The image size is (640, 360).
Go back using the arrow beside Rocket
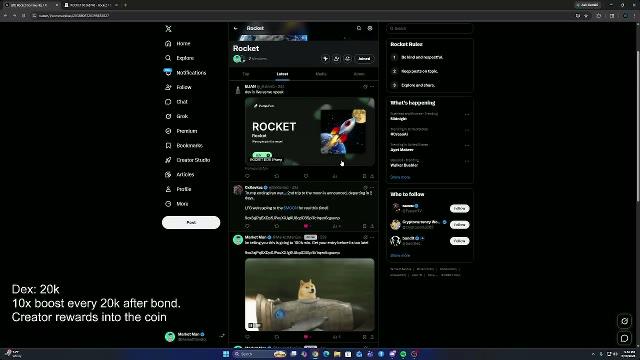point(236,28)
